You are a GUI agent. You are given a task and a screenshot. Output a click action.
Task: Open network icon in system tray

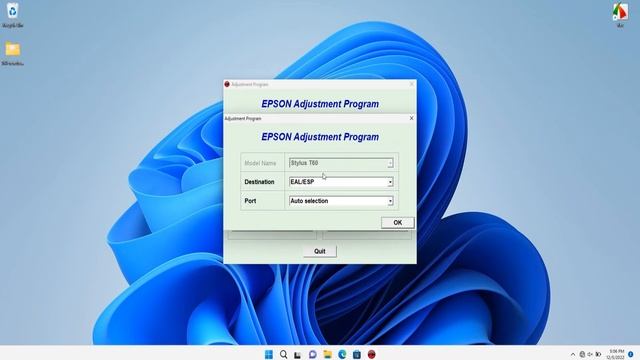tap(582, 354)
